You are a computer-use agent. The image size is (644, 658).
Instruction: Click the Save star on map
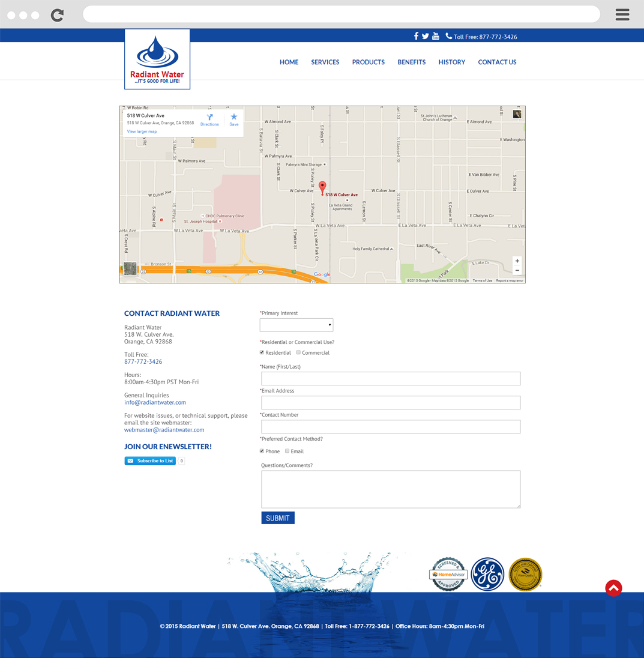coord(234,119)
